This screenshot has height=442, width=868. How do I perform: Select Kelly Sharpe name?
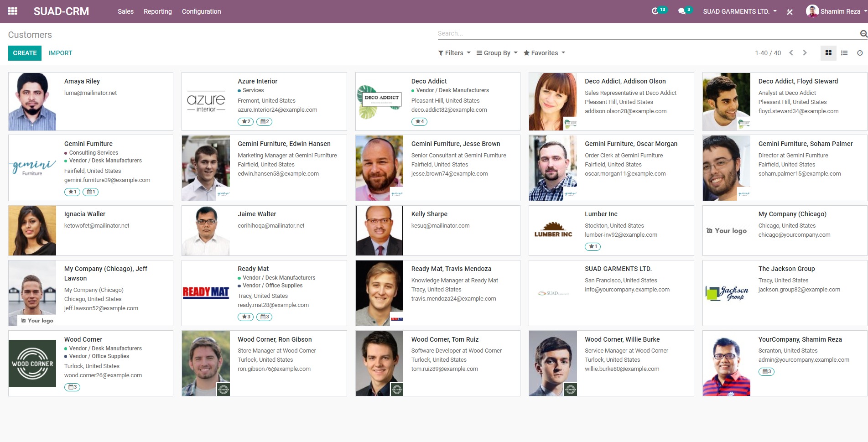click(429, 214)
